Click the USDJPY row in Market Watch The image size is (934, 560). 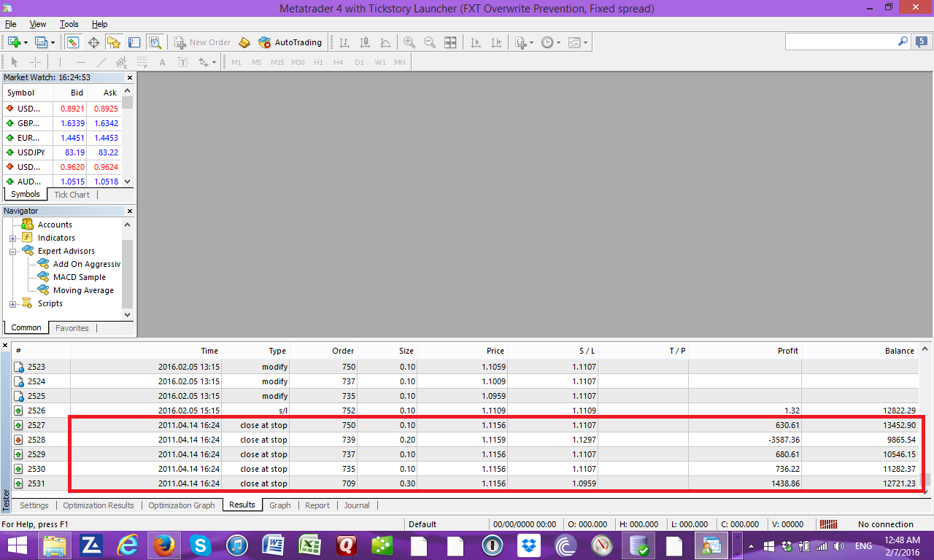[62, 152]
